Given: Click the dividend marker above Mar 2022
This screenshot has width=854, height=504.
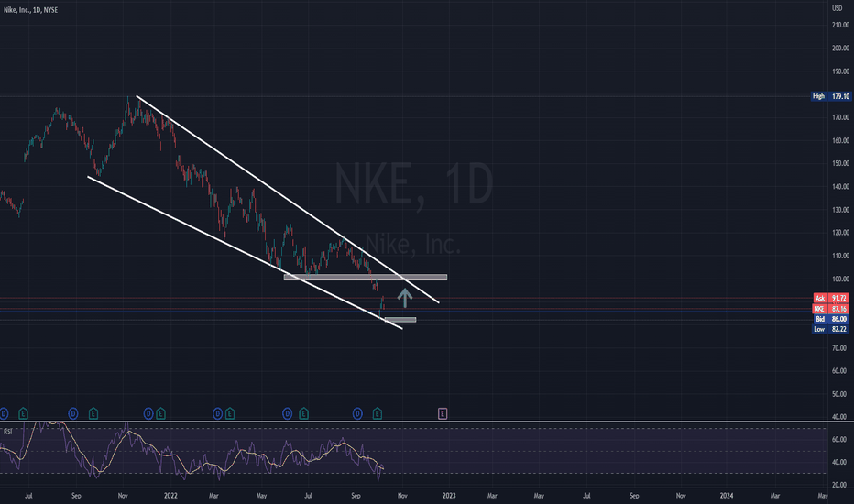Looking at the screenshot, I should (217, 413).
